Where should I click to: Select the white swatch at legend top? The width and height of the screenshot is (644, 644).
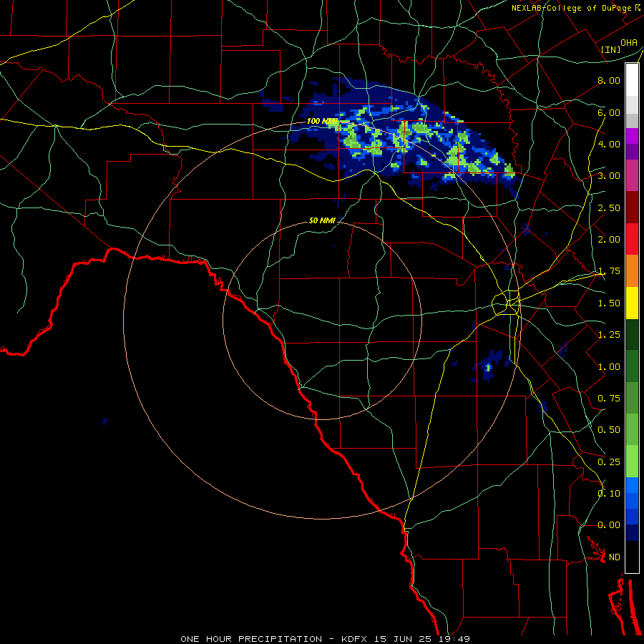632,80
